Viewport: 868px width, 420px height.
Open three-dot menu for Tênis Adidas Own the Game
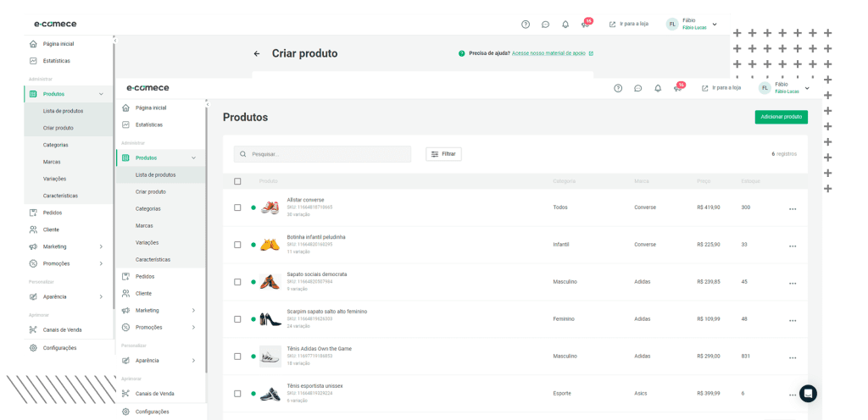[x=793, y=357]
